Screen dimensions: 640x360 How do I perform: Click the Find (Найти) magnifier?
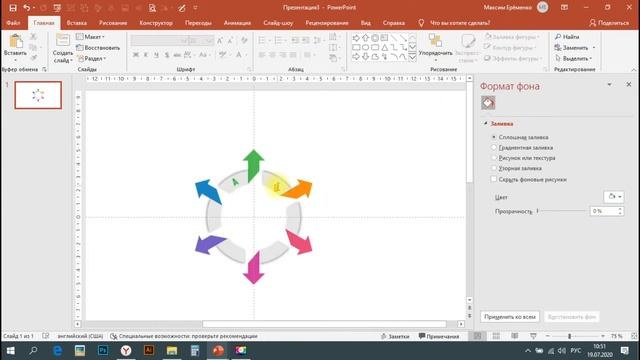tap(558, 37)
